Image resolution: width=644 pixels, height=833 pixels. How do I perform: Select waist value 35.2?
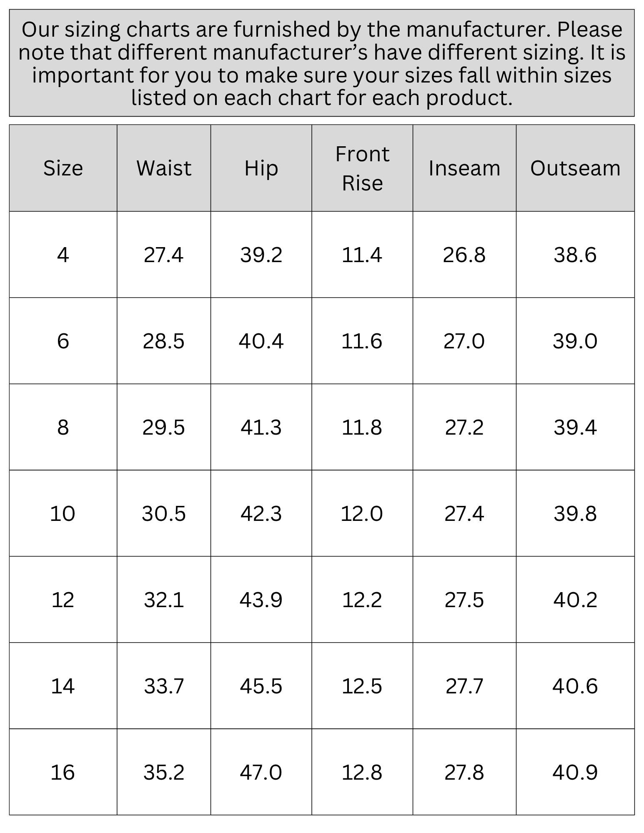point(164,772)
